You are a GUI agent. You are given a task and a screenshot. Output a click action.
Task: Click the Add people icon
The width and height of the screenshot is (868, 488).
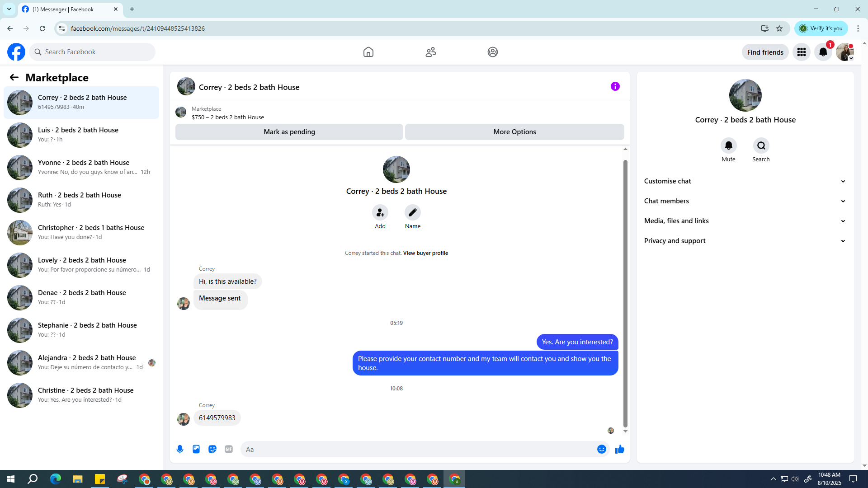(x=380, y=212)
